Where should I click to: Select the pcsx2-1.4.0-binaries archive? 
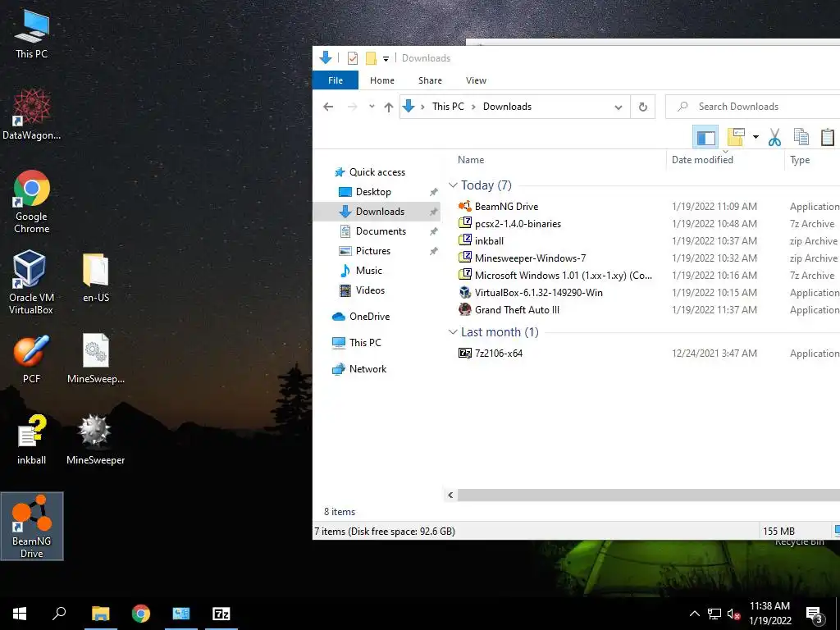pos(648,224)
